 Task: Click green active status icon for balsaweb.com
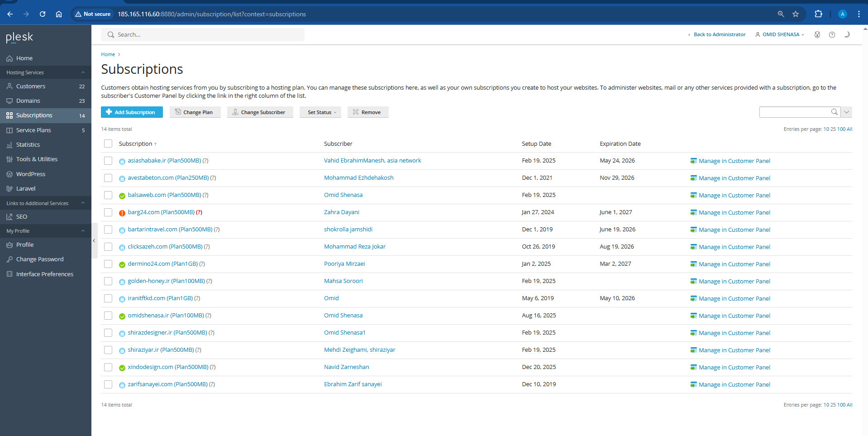pos(122,196)
